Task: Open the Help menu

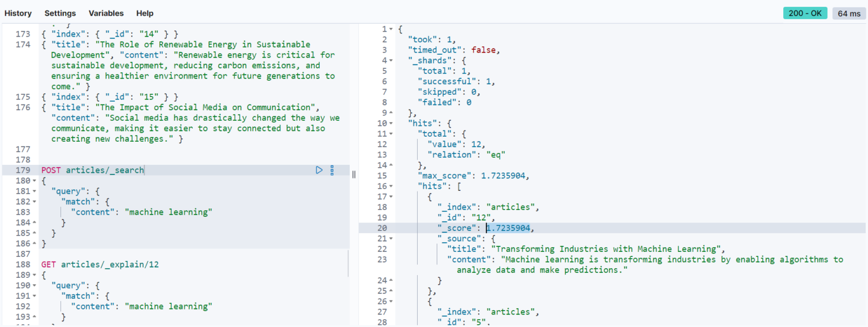Action: pos(144,13)
